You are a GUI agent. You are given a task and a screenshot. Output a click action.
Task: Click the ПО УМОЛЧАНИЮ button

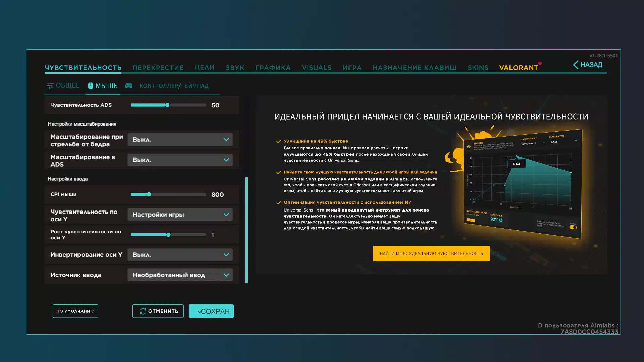[75, 311]
